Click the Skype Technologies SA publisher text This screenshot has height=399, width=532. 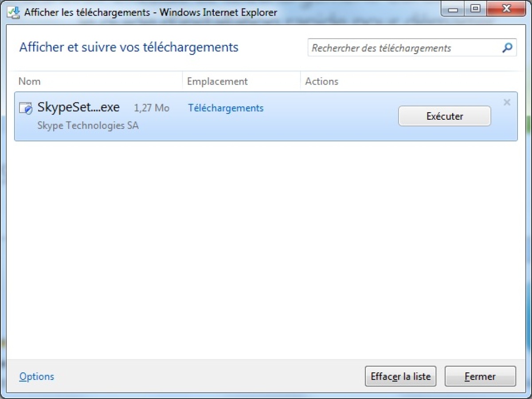88,125
